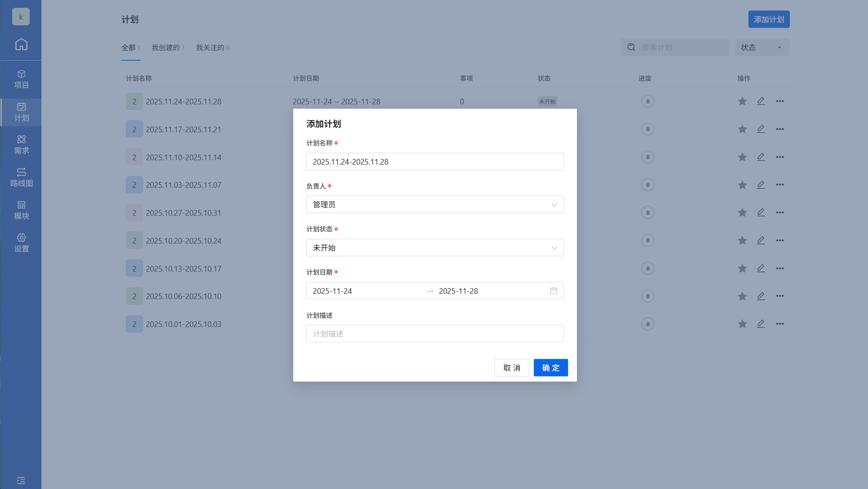Click the 计划描述 input field

coord(435,334)
